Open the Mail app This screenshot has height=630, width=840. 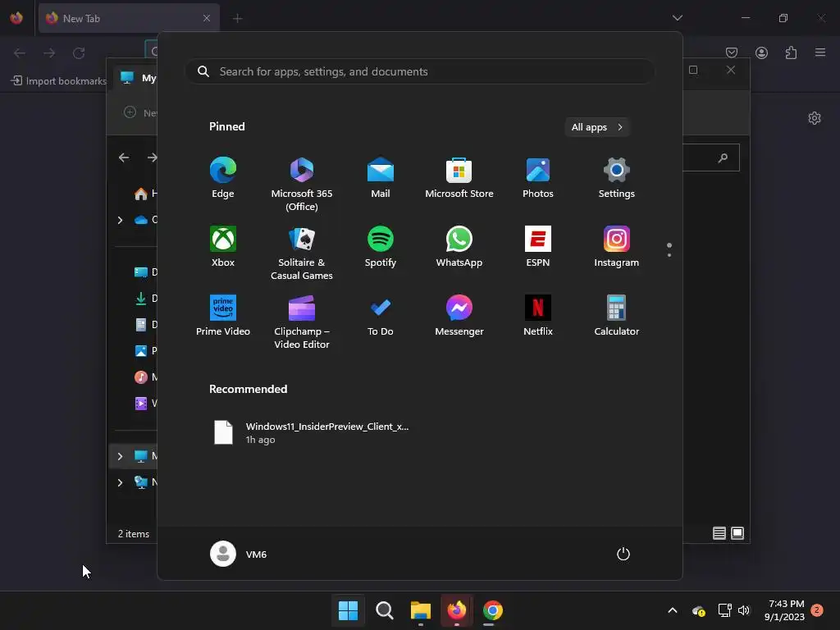click(x=381, y=178)
